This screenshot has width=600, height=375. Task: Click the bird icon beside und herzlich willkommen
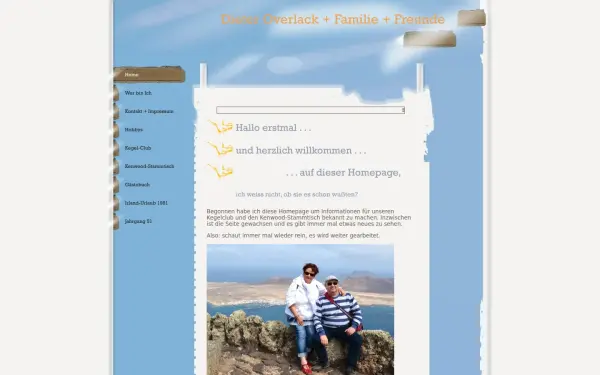[220, 148]
